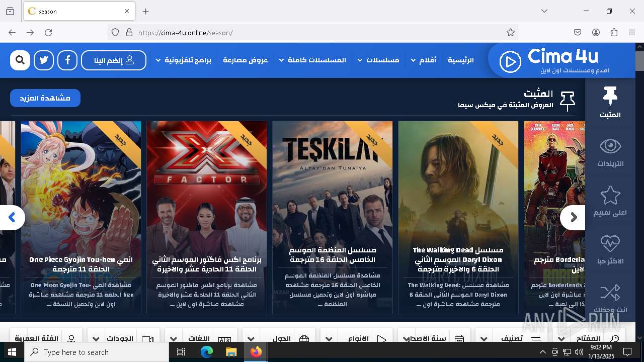Go to previous carousel slide arrow

(12, 218)
